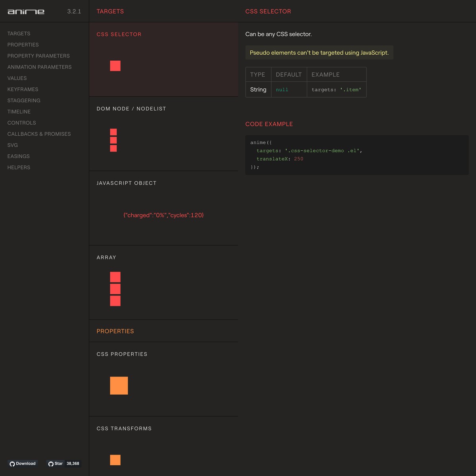Run the JavaScript Object demo
Screen dimensions: 476x476
tap(163, 208)
